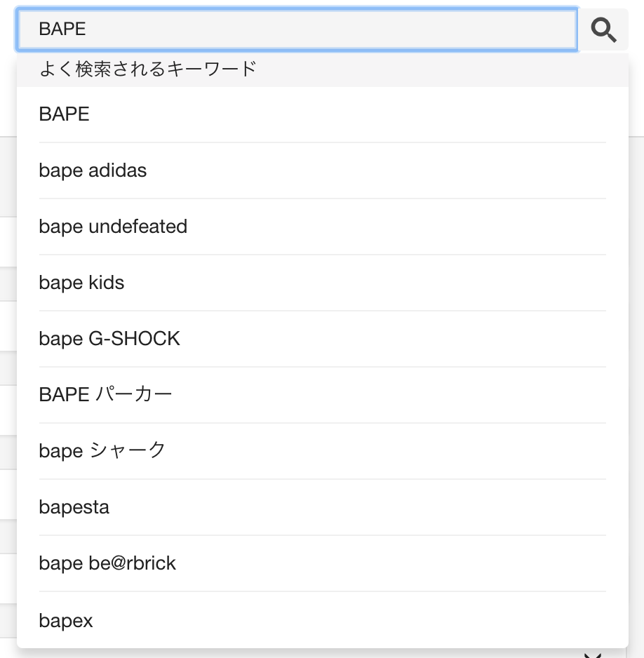
Task: Choose the bape G-SHOCK suggestion
Action: pyautogui.click(x=322, y=339)
